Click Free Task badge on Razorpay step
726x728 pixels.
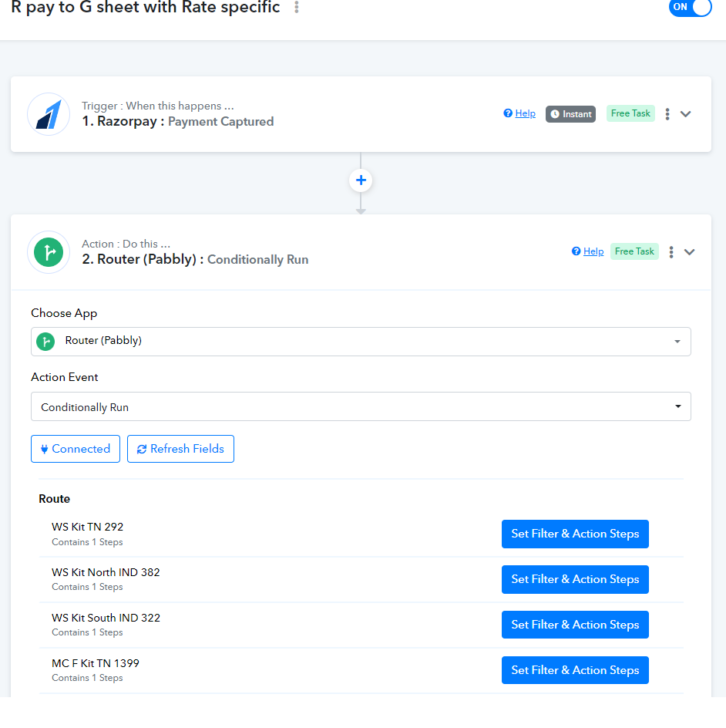[630, 113]
